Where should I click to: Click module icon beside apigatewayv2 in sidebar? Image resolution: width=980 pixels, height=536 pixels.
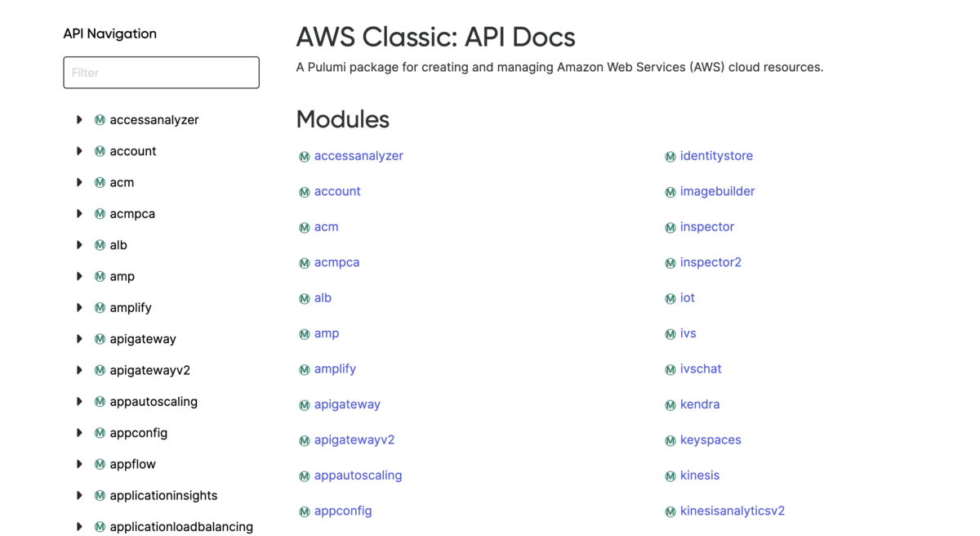pyautogui.click(x=100, y=370)
